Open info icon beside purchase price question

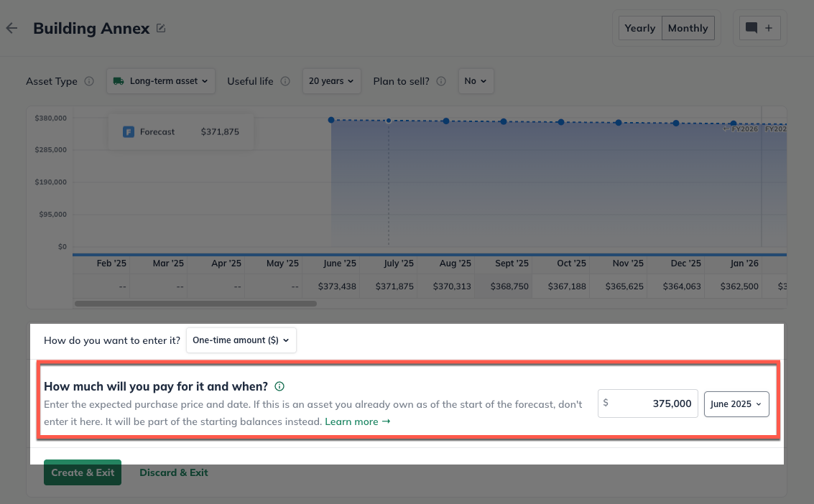279,386
